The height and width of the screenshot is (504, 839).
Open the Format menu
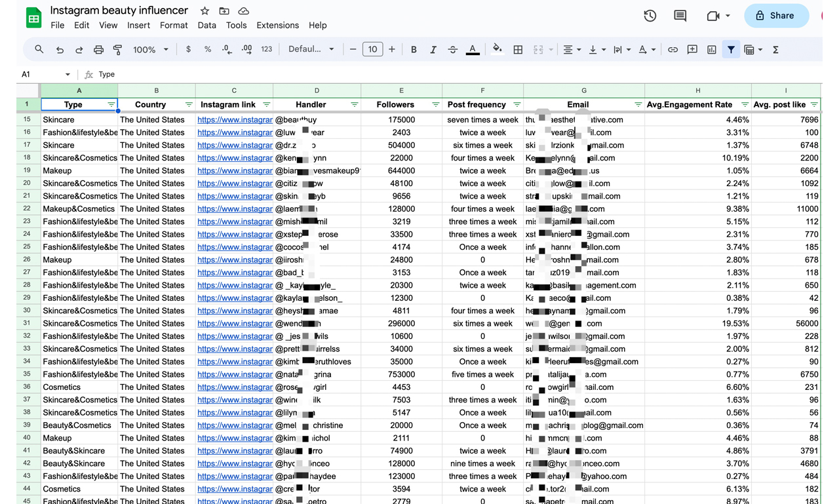(174, 26)
